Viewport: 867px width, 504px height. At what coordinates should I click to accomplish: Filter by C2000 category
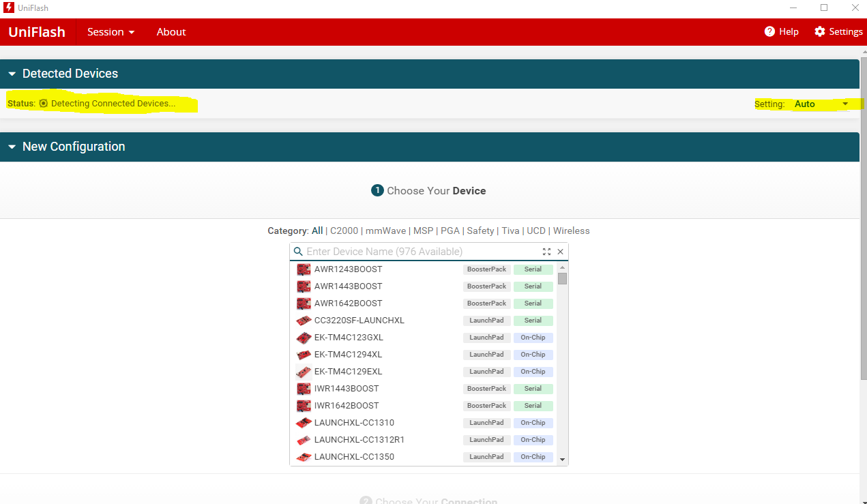344,231
